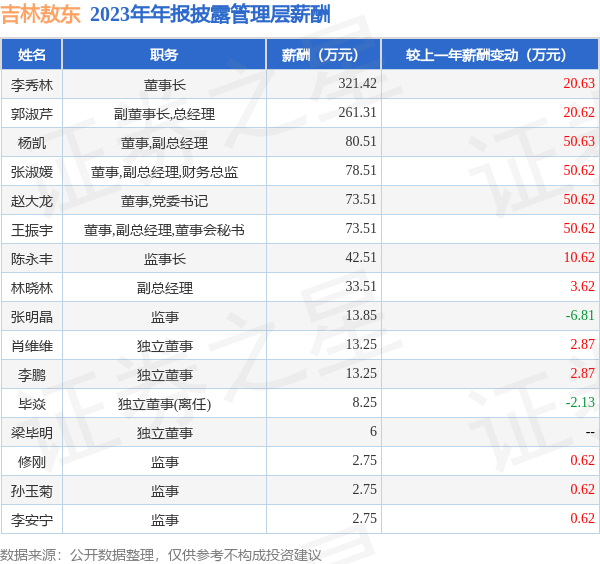
Task: Select the change value 20.62
Action: [x=579, y=112]
